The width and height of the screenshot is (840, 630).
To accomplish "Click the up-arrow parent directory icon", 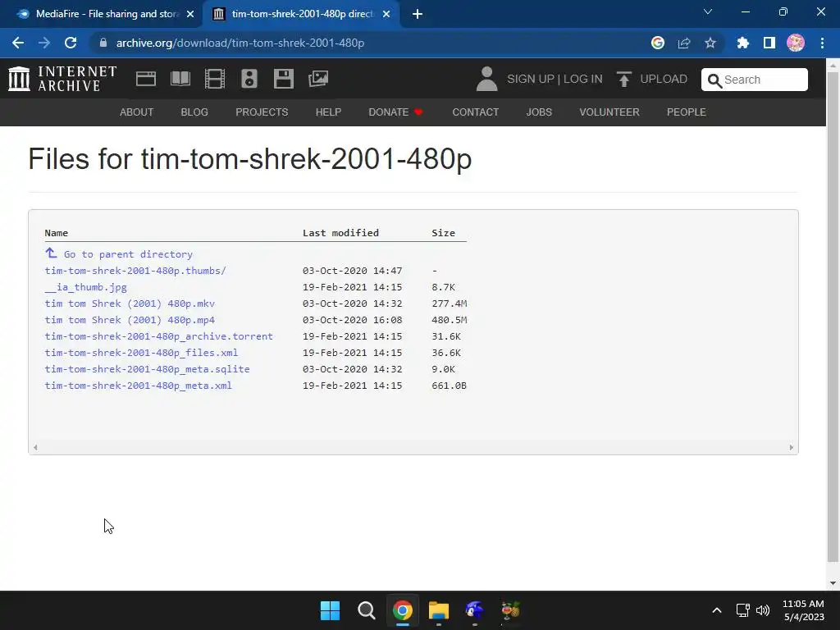I will pos(51,253).
